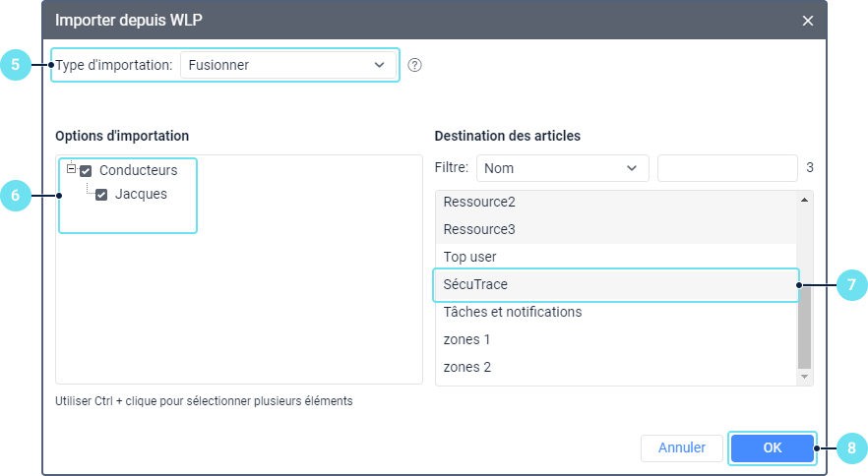
Task: Select Top user destination
Action: (x=469, y=257)
